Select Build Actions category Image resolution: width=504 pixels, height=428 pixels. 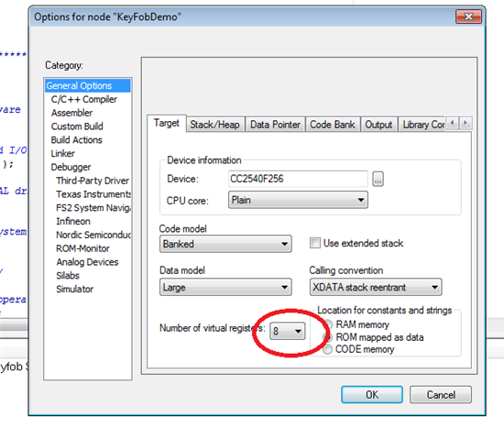(76, 140)
